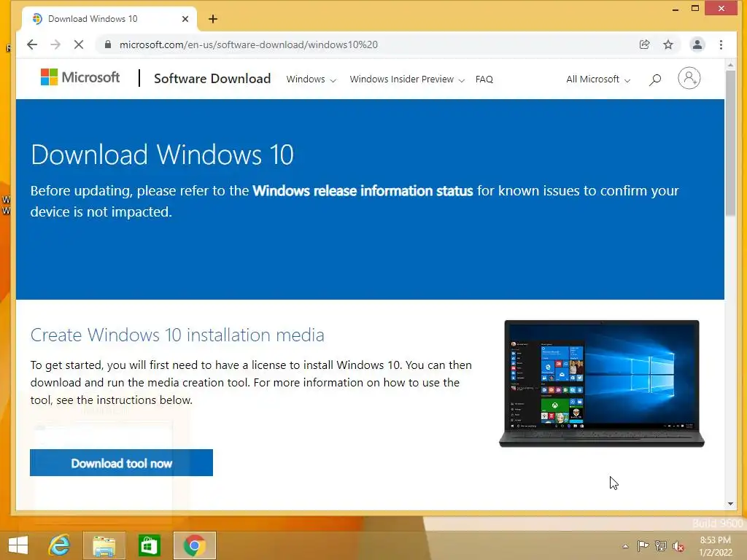Click Create Windows 10 installation media heading
The width and height of the screenshot is (747, 560).
click(177, 335)
